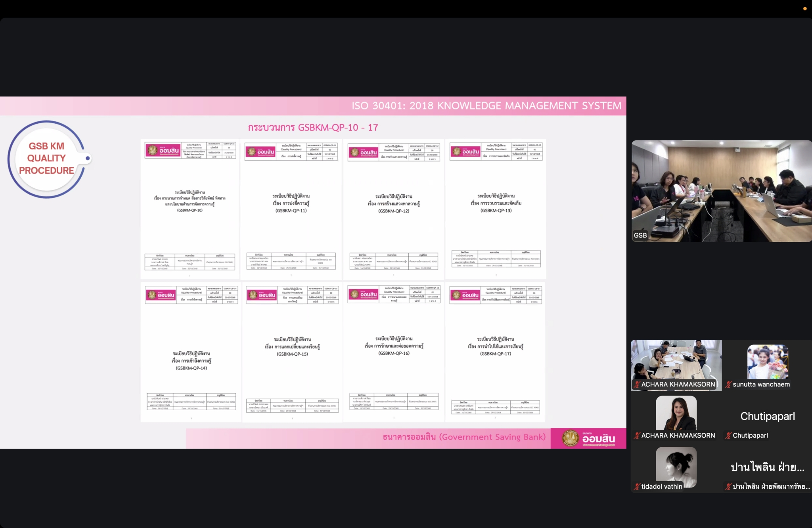Click the GSB logo in slide footer

tap(588, 438)
